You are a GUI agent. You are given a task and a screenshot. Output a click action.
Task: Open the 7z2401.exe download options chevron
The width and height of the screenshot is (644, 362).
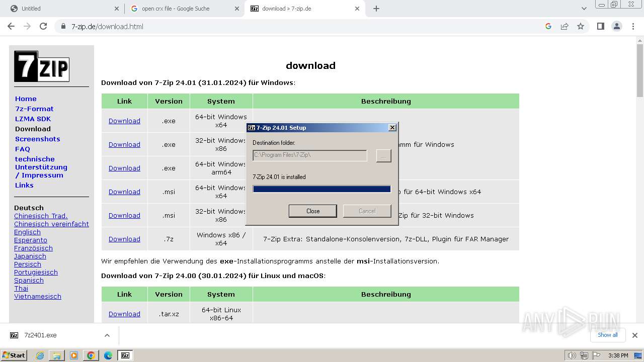[107, 335]
